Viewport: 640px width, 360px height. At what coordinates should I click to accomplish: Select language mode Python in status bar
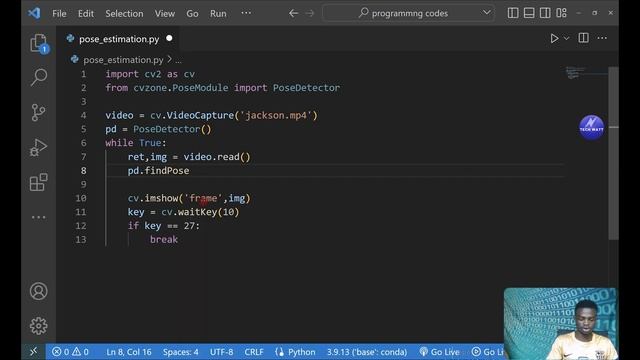tap(302, 352)
